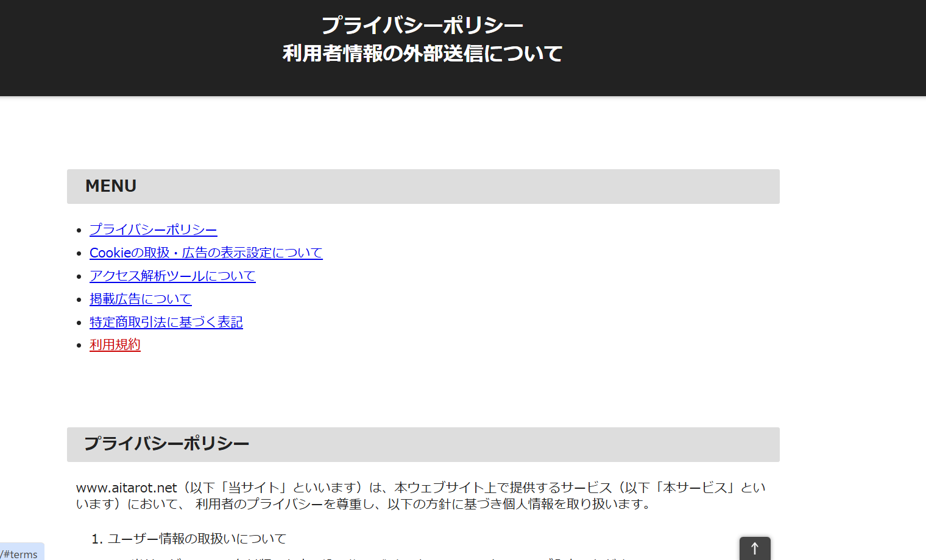Click the 利用者情報の外部送信について heading

point(423,53)
